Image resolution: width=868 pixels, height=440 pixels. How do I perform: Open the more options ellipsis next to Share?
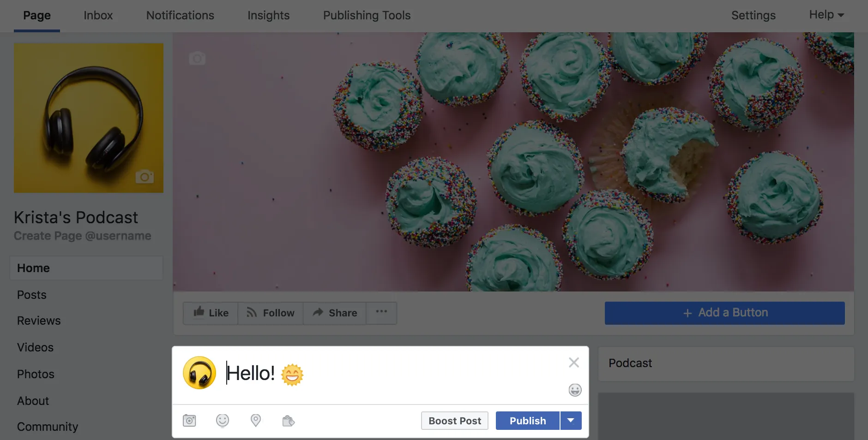pos(381,312)
